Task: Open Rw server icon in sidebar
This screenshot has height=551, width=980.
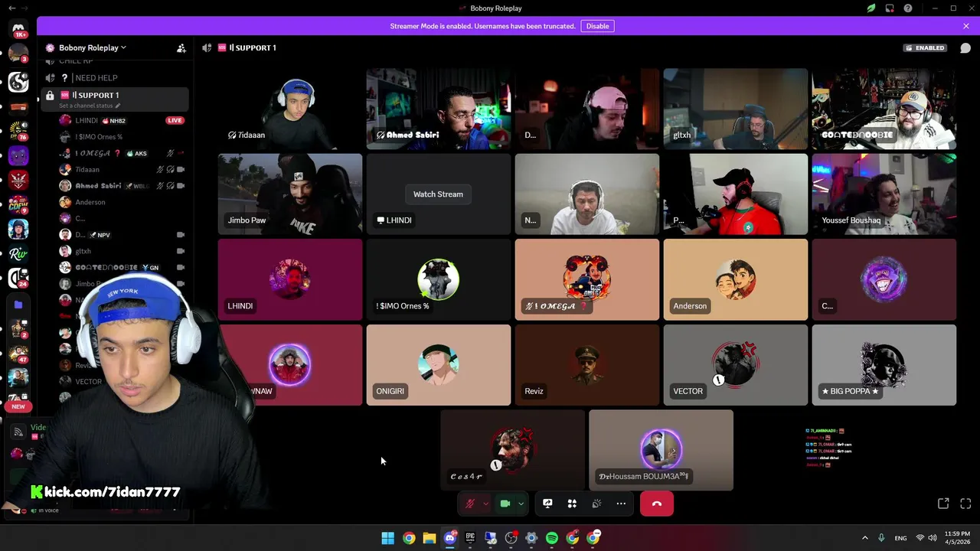Action: tap(18, 254)
